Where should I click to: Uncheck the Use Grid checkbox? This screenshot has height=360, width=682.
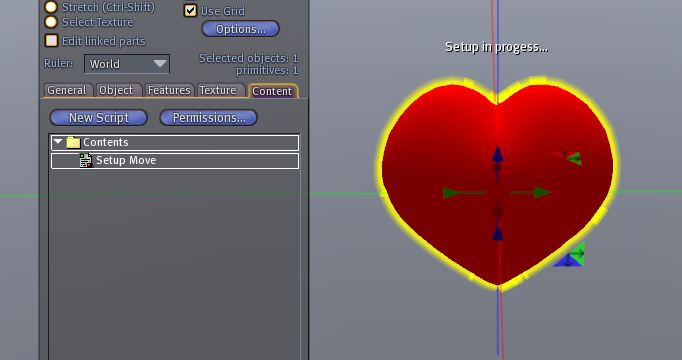tap(190, 10)
